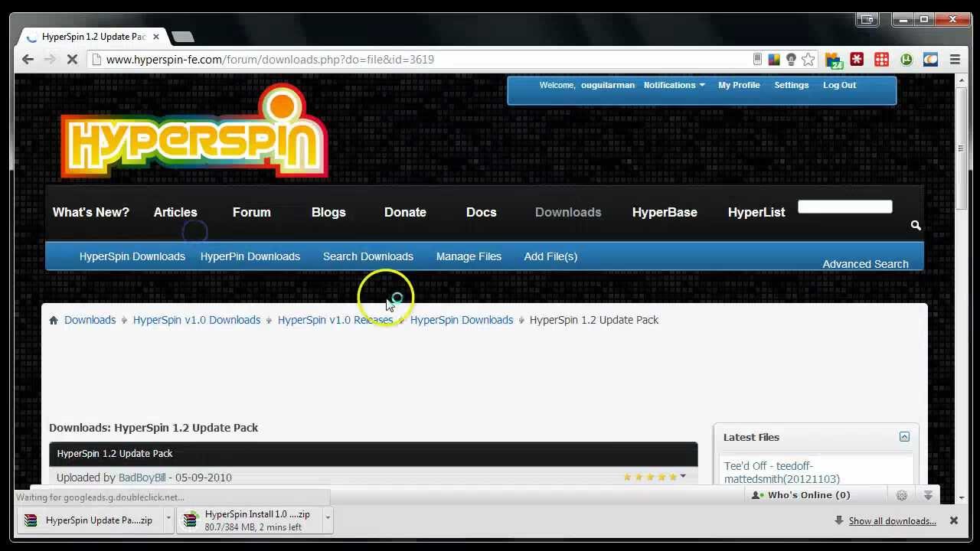Viewport: 980px width, 551px height.
Task: Log Out of the forum
Action: pos(839,85)
